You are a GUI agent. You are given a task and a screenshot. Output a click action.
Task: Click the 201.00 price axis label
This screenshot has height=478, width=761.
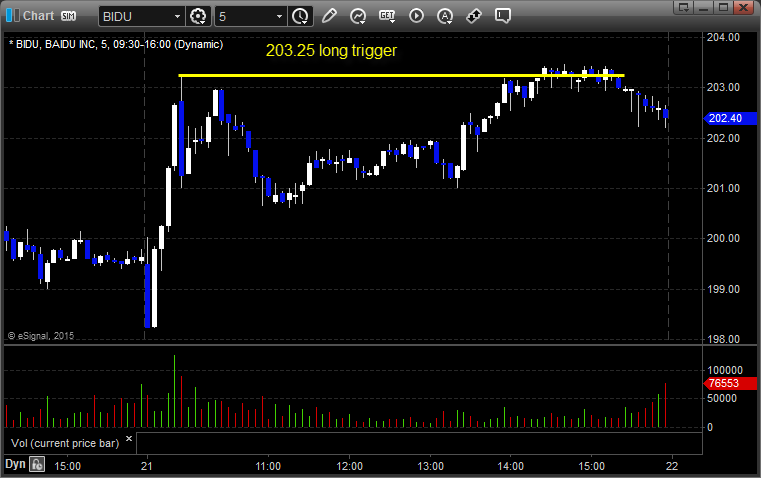(723, 188)
